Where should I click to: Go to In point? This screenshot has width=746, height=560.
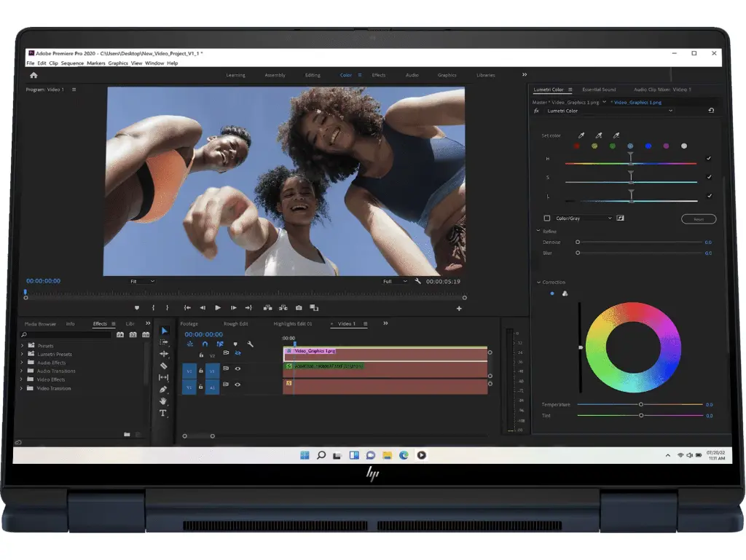[x=187, y=308]
